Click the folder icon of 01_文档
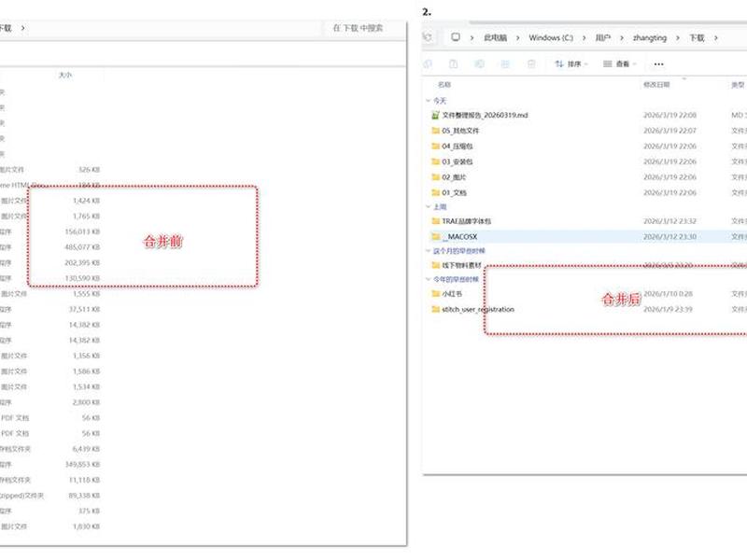The width and height of the screenshot is (747, 560). click(435, 192)
